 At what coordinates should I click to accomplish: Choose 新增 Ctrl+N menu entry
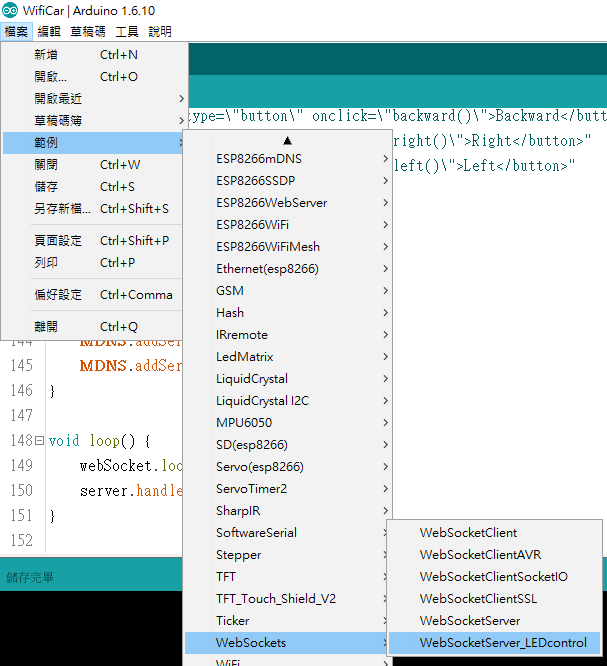tap(95, 55)
